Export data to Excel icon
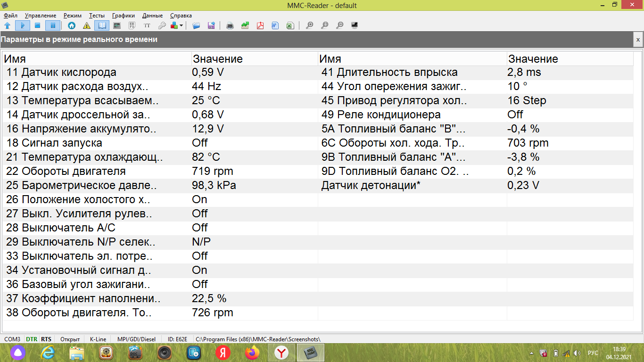 pos(290,25)
